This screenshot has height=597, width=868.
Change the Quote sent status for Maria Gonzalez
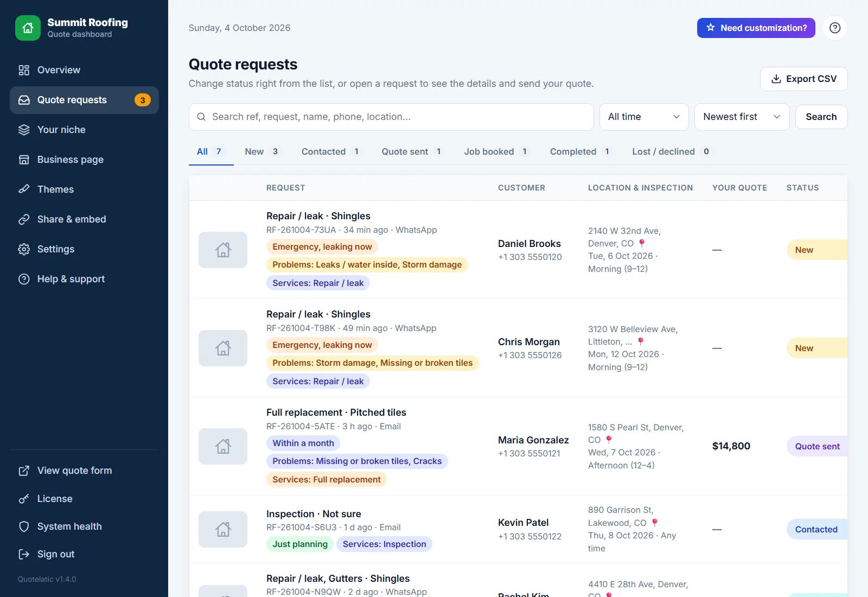tap(817, 446)
